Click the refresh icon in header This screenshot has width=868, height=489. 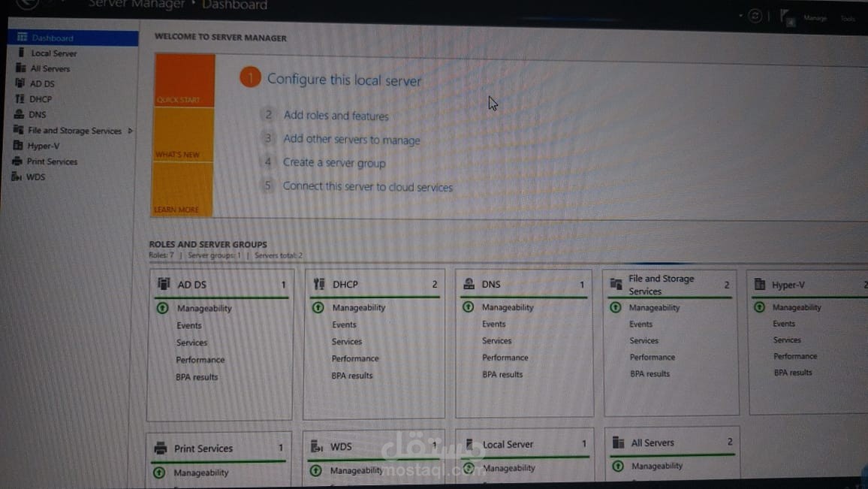755,16
